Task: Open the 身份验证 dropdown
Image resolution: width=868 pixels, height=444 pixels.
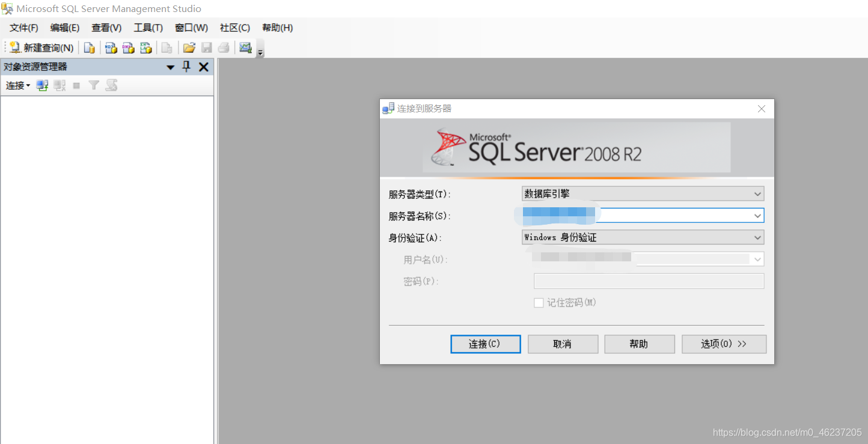Action: coord(643,237)
